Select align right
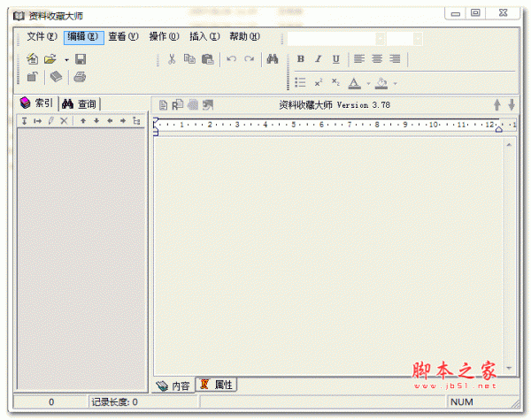The image size is (531, 420). pyautogui.click(x=395, y=59)
